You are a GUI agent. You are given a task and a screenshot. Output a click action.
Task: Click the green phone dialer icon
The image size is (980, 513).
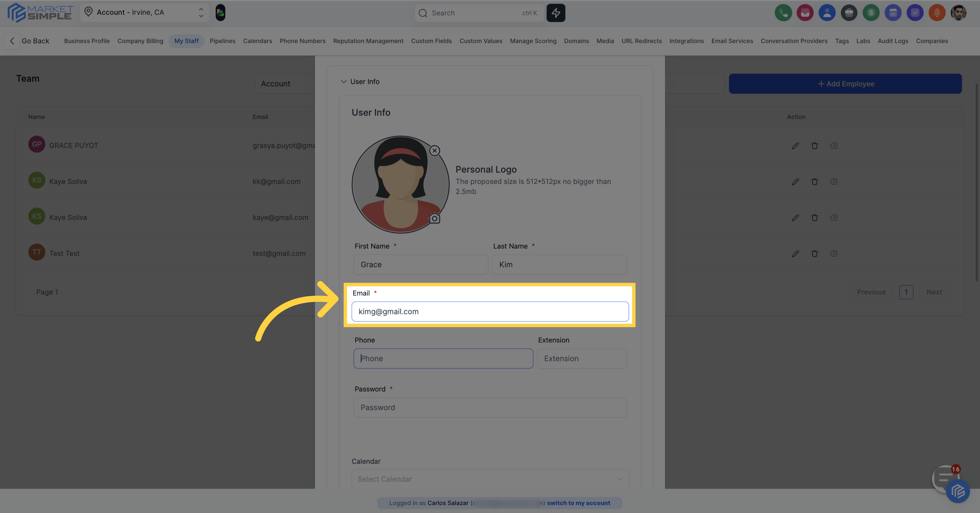[783, 13]
